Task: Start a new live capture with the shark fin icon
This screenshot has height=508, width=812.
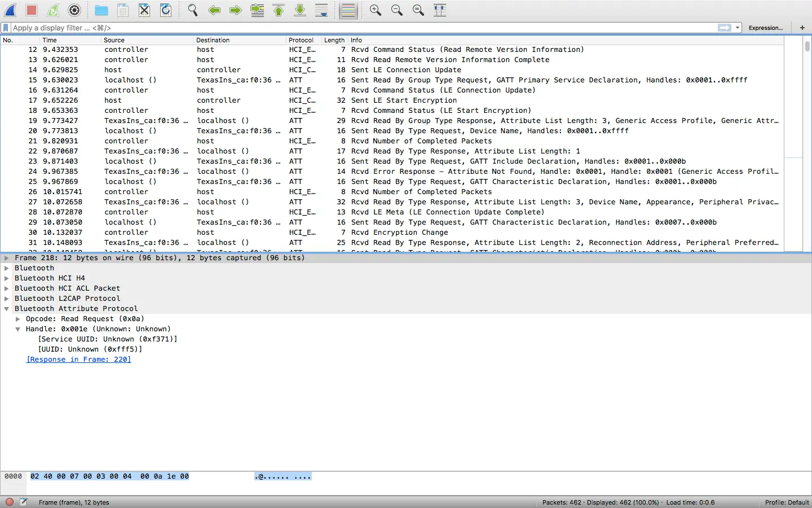Action: 10,10
